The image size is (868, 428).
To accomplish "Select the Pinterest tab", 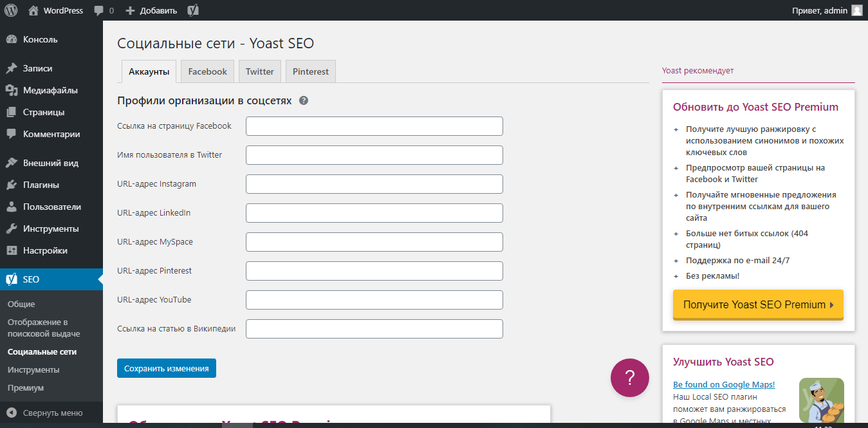I will pyautogui.click(x=310, y=71).
